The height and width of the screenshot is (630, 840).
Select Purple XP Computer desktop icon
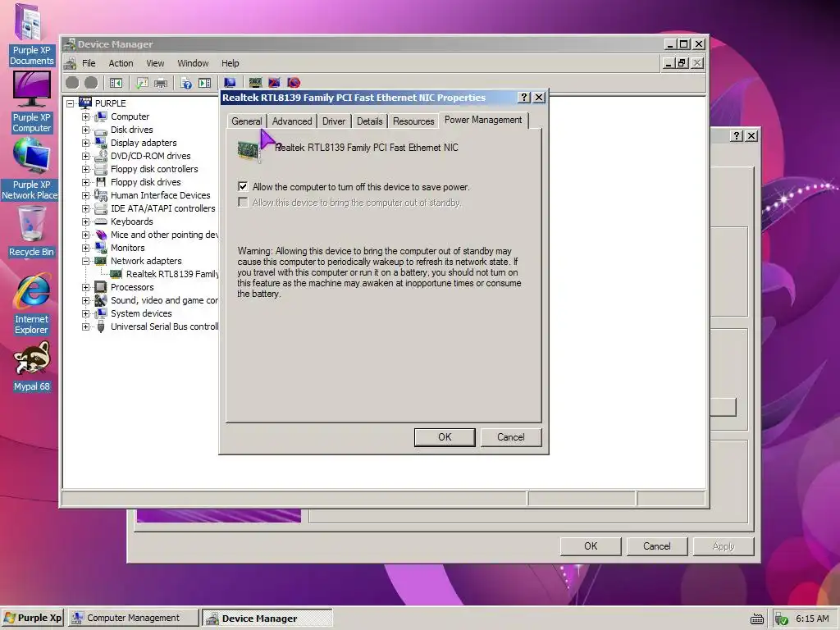tap(31, 102)
